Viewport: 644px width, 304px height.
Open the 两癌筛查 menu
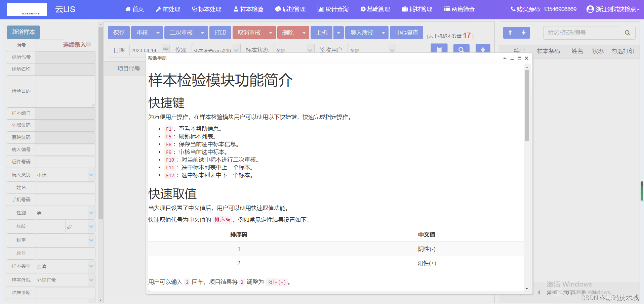click(459, 9)
